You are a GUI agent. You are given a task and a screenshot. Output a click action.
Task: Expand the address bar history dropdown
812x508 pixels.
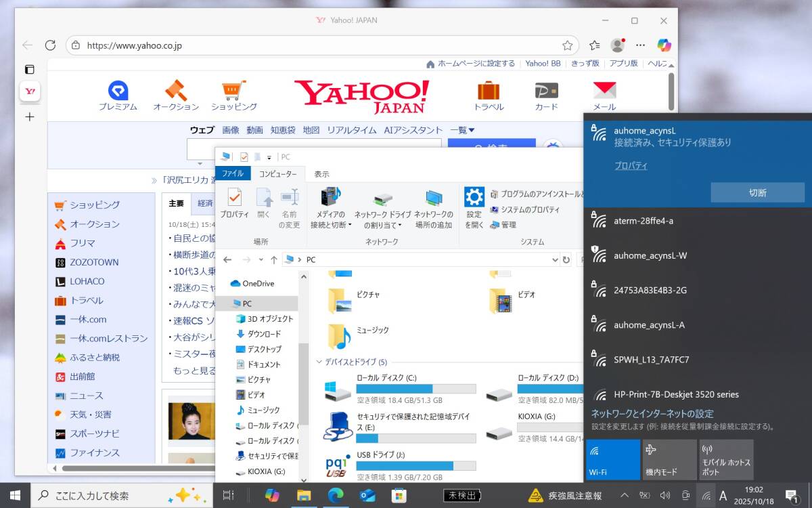(555, 259)
